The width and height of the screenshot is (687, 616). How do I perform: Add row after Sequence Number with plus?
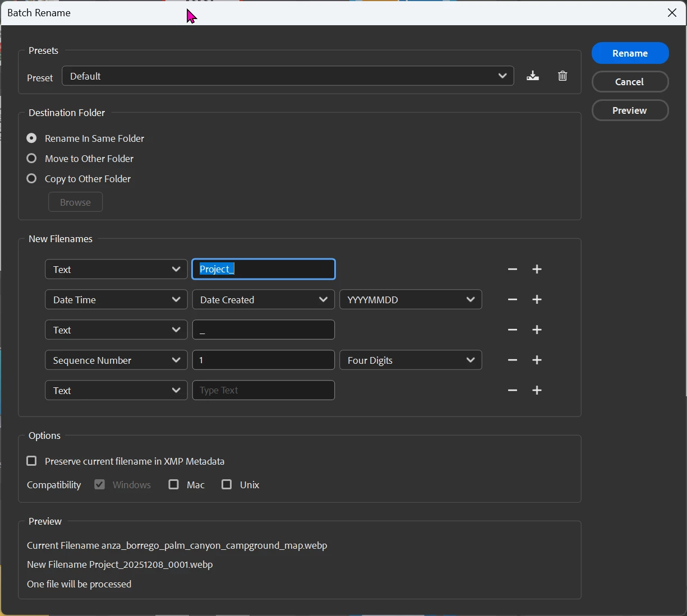(x=537, y=360)
